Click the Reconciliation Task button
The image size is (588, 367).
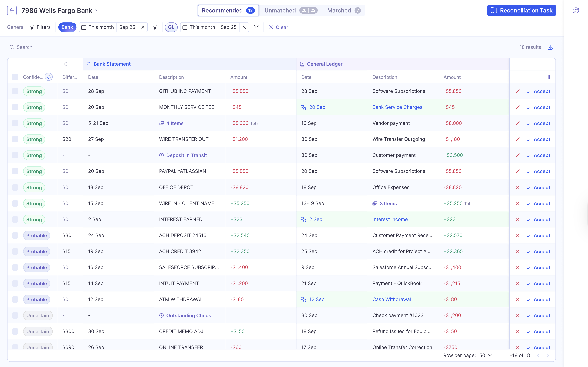point(521,10)
